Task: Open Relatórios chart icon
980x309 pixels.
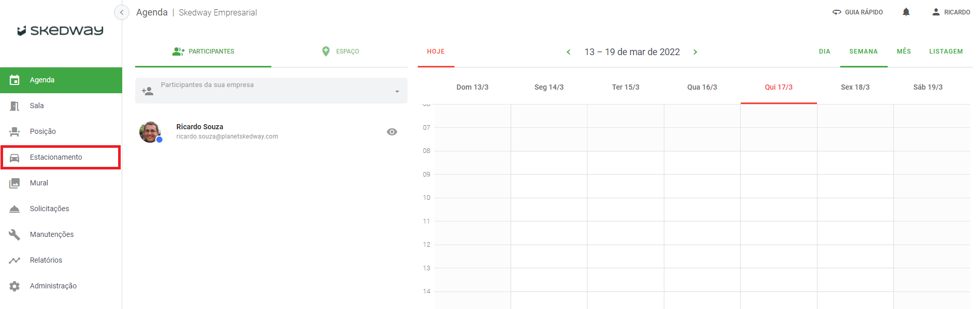Action: coord(14,261)
